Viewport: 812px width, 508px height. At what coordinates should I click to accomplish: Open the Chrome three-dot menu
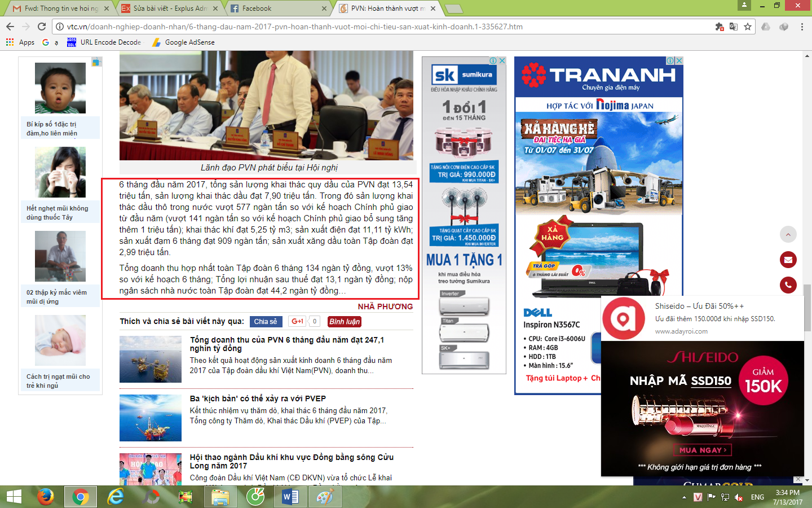[802, 27]
